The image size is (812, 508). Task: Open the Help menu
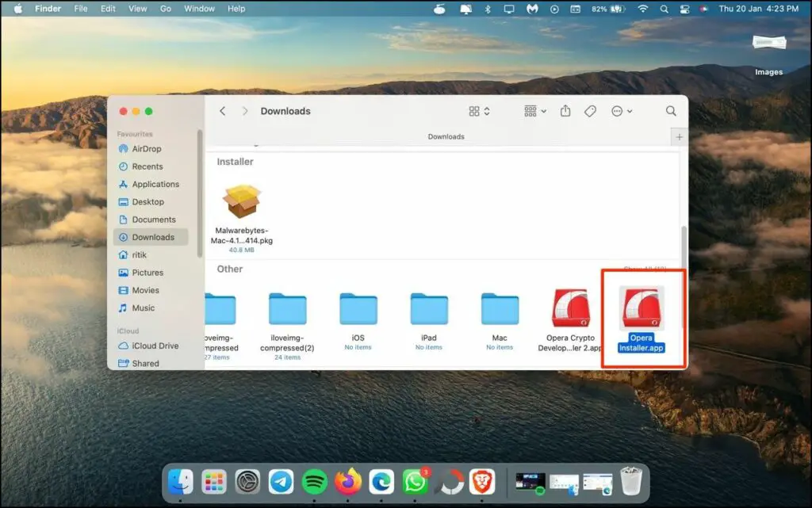[236, 9]
